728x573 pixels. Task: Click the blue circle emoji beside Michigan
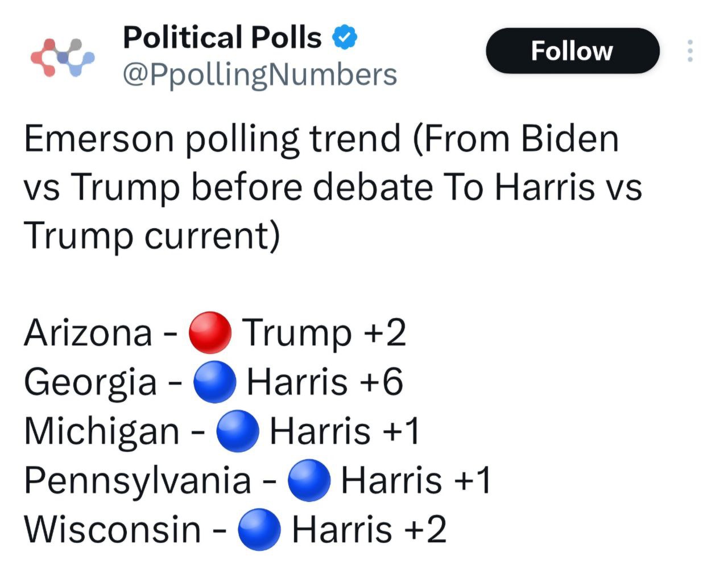[x=238, y=431]
